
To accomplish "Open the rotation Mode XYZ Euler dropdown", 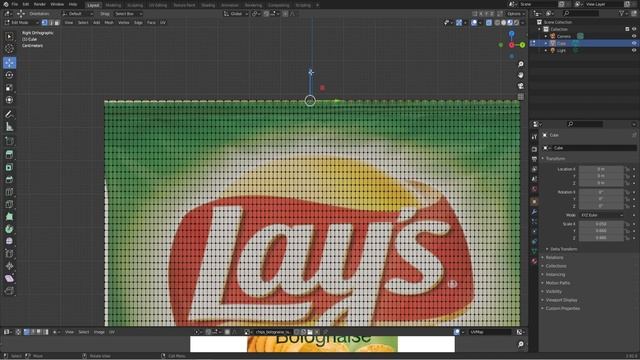I will pos(602,215).
